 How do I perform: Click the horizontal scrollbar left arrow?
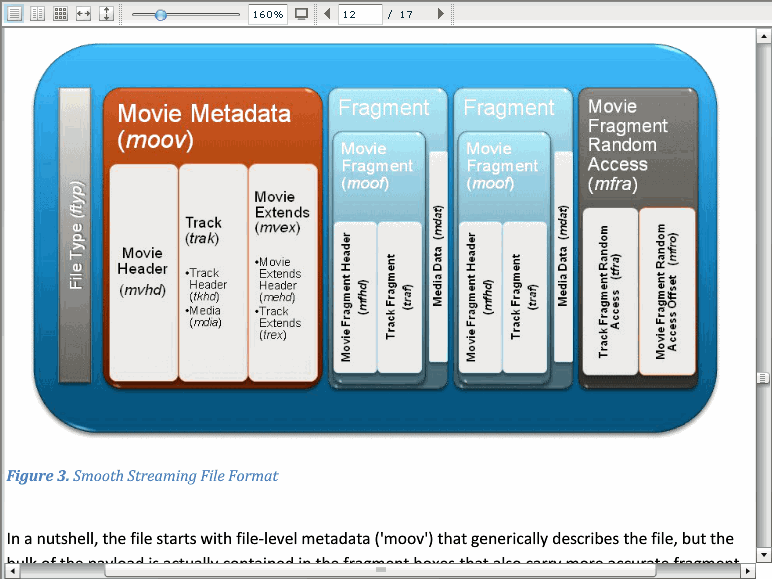point(12,571)
